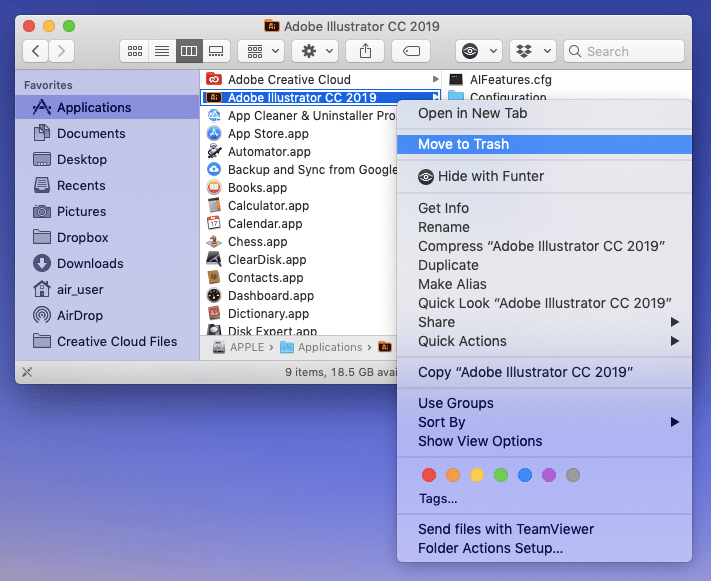The height and width of the screenshot is (581, 711).
Task: Select Adobe Illustrator CC 2019 folder
Action: click(320, 98)
